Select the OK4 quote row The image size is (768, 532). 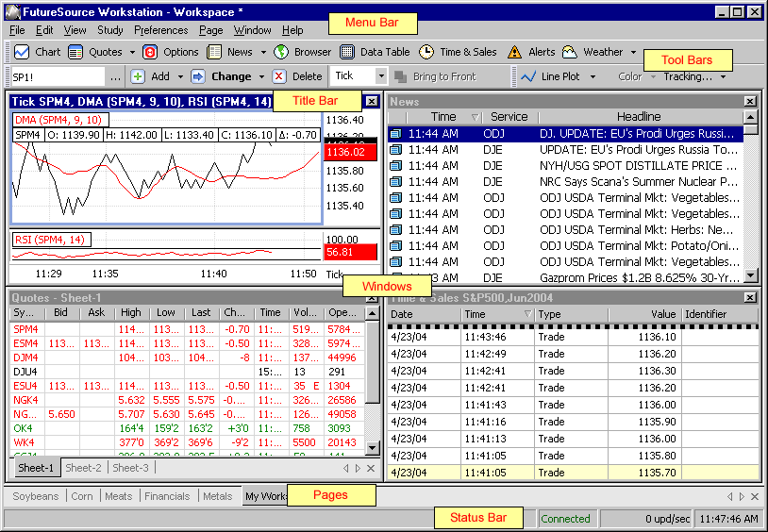[187, 428]
